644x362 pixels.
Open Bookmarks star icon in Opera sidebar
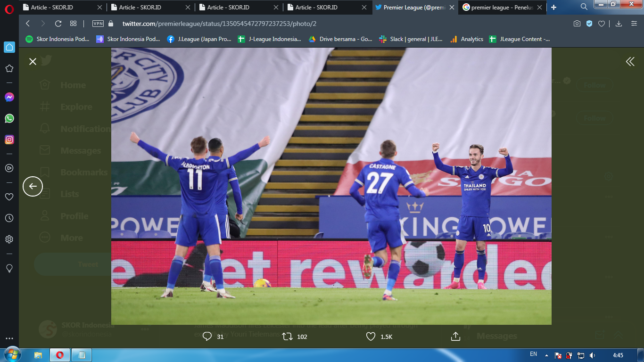(x=9, y=68)
